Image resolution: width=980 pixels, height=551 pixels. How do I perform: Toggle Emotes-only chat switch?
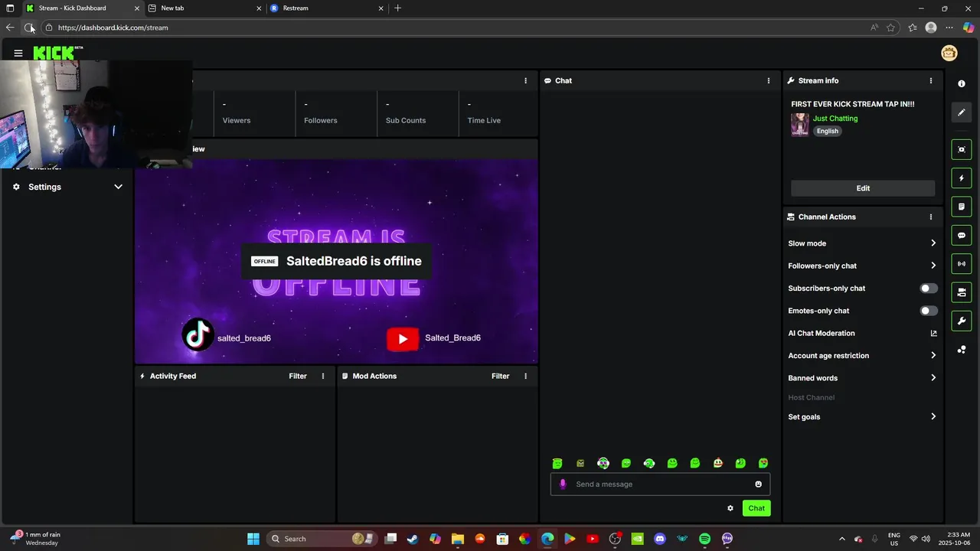(928, 311)
